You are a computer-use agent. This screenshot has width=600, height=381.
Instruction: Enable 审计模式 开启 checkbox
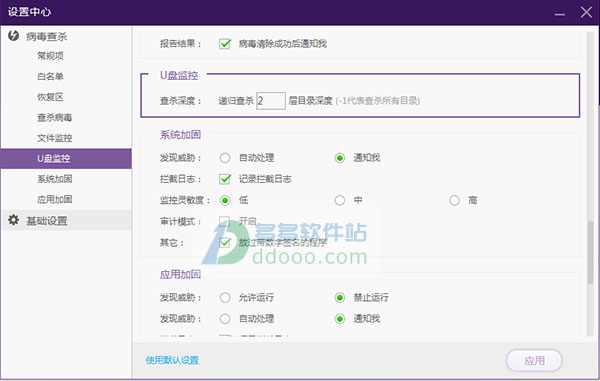pos(225,221)
